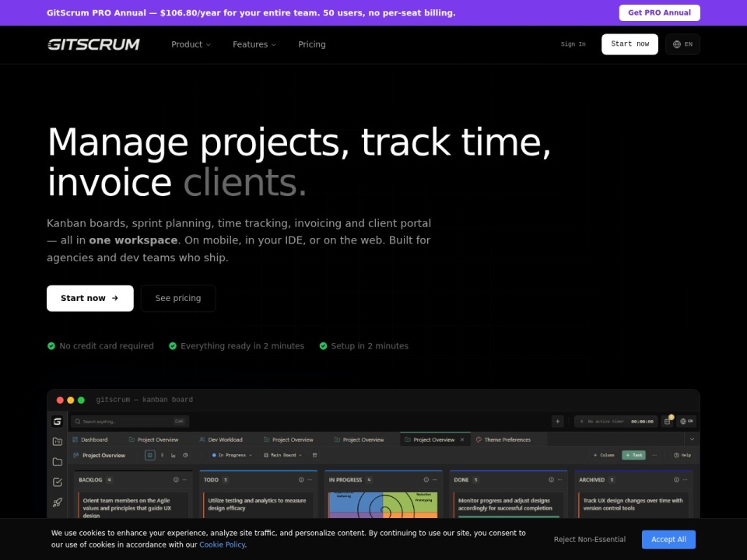Open the rocket sprint icon in sidebar

[x=57, y=502]
